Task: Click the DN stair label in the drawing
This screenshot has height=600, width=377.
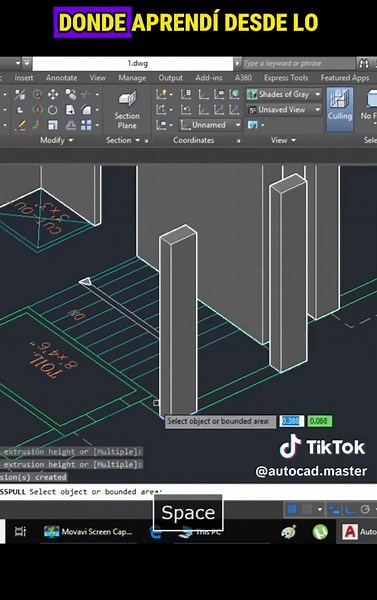Action: pos(76,315)
